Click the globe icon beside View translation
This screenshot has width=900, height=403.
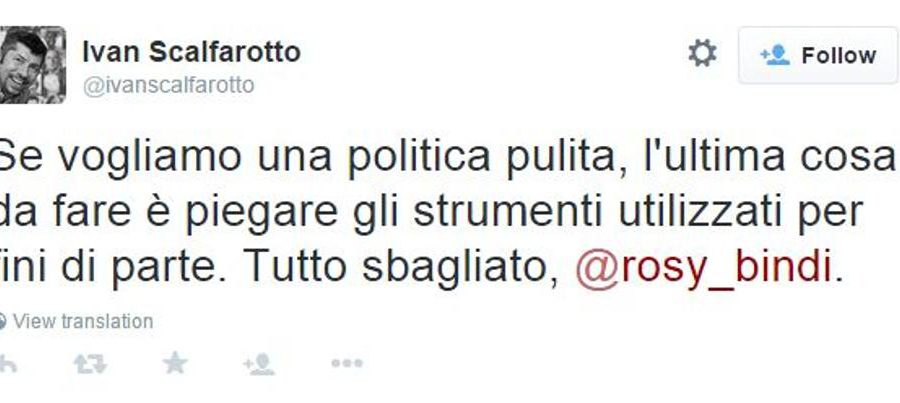click(3, 321)
